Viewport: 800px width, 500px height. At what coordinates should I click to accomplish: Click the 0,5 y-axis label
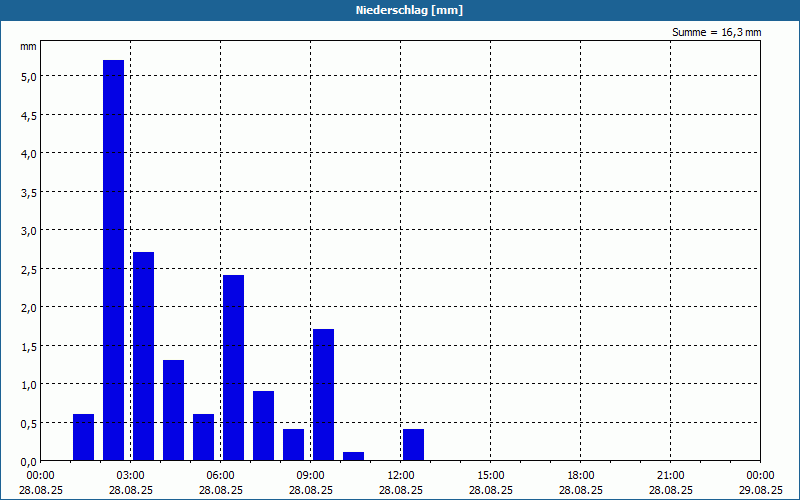(28, 423)
